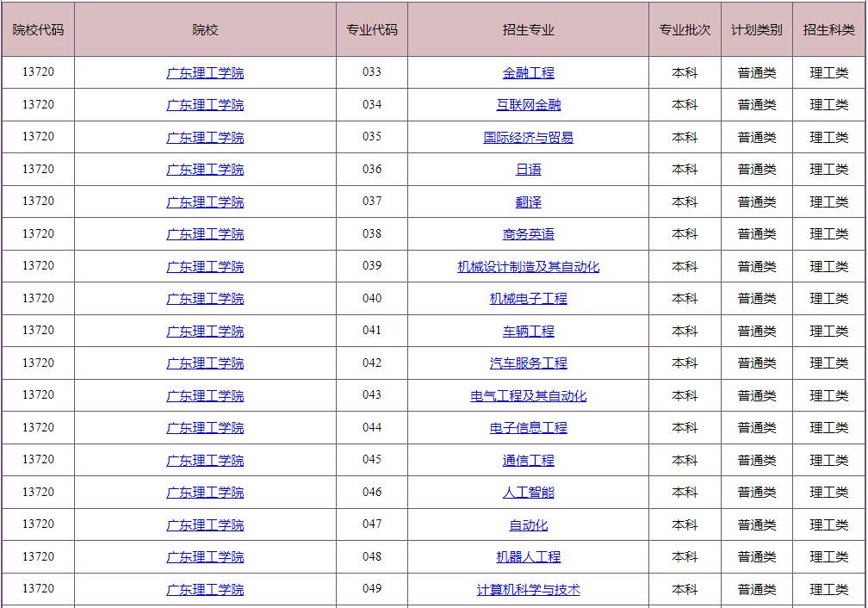
Task: Open the 机械设计制造及其自动化 link
Action: click(528, 266)
